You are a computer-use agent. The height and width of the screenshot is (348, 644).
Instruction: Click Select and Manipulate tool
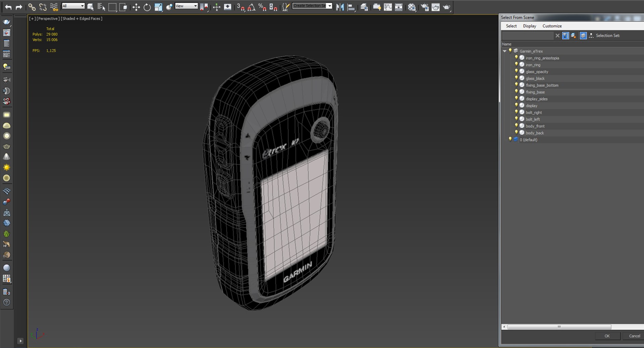tap(216, 7)
